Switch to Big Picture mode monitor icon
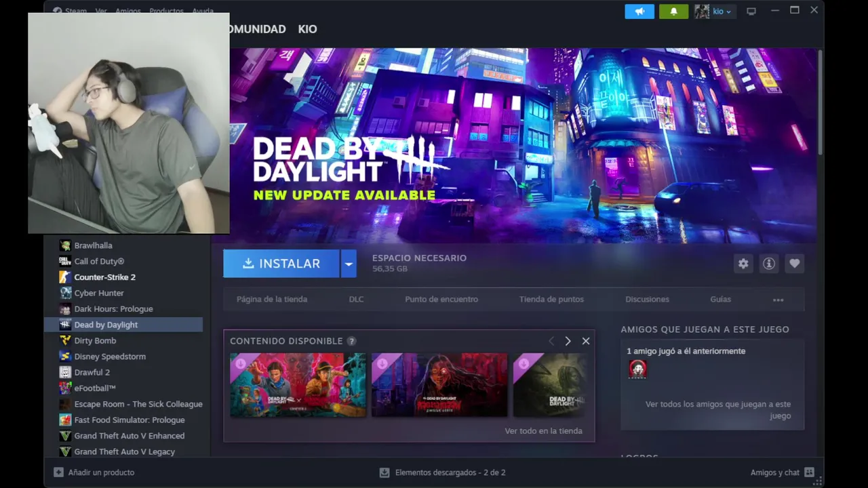 click(x=751, y=12)
